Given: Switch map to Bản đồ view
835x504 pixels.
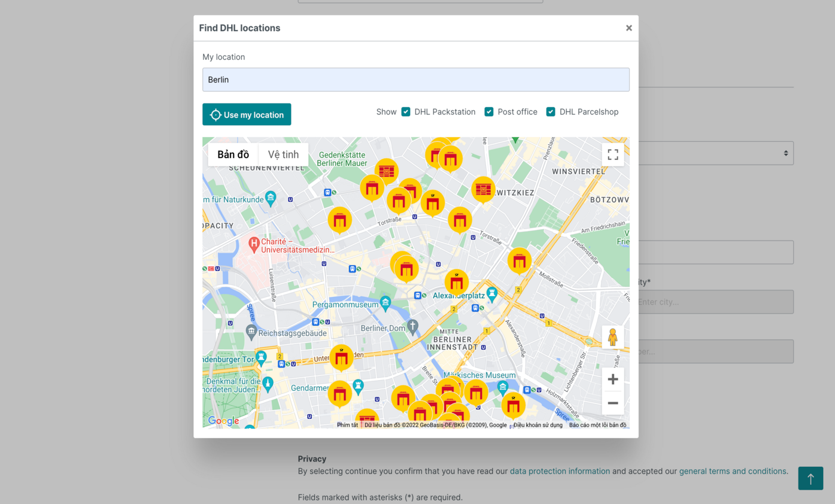Looking at the screenshot, I should click(x=233, y=154).
